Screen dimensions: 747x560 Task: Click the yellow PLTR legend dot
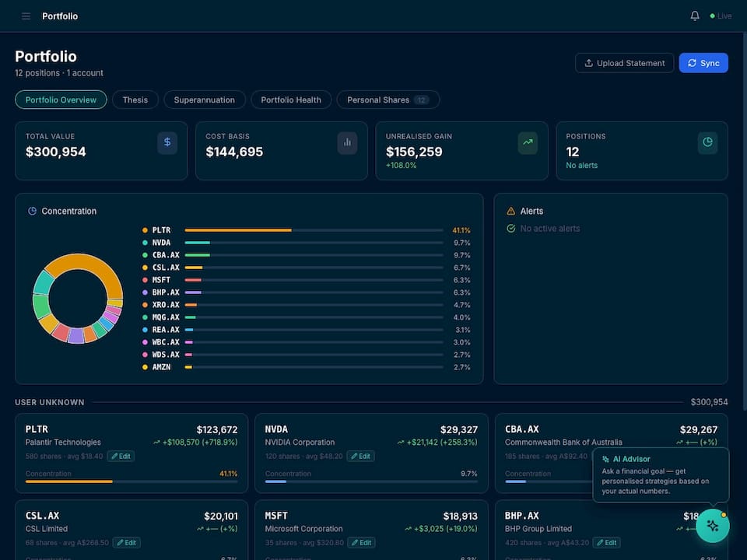145,229
